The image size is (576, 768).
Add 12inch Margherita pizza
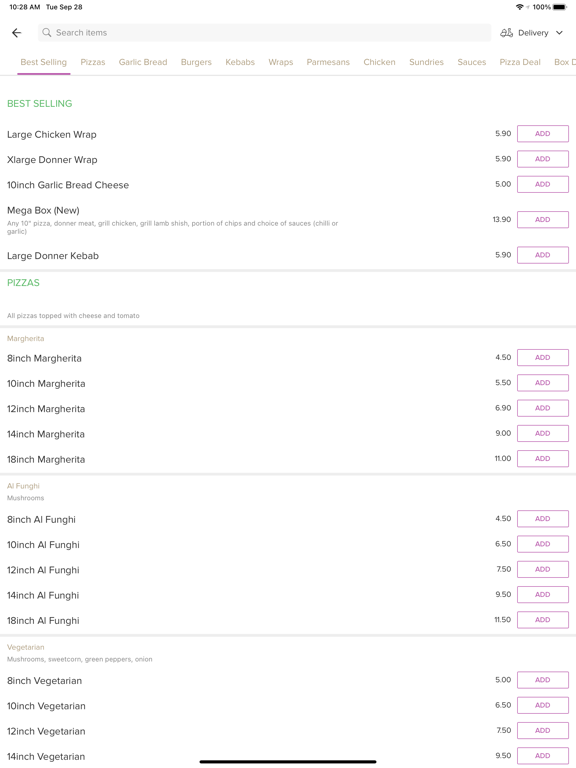(x=543, y=408)
